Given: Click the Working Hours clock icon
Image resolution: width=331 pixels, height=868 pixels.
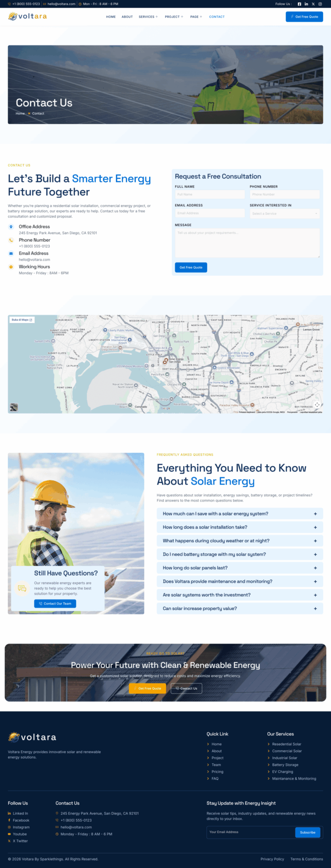Looking at the screenshot, I should point(11,267).
